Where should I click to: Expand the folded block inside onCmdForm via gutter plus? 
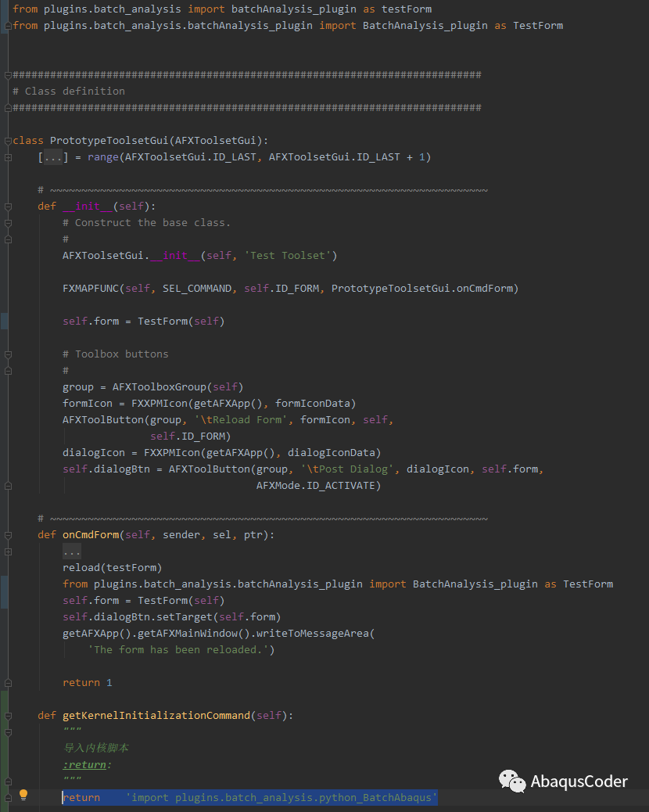[x=8, y=552]
